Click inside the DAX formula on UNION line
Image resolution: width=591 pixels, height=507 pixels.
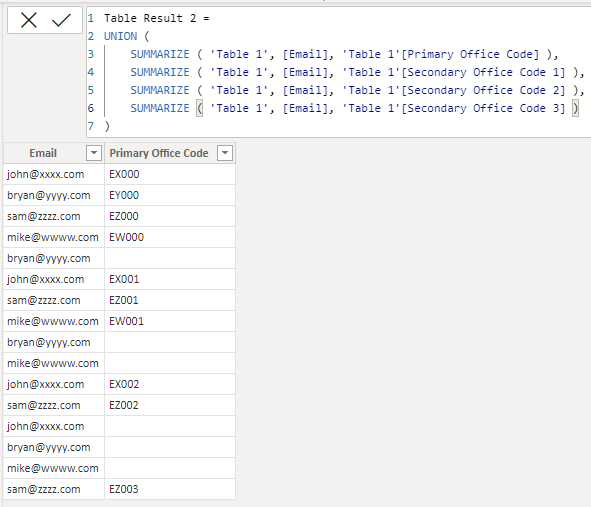[x=126, y=36]
